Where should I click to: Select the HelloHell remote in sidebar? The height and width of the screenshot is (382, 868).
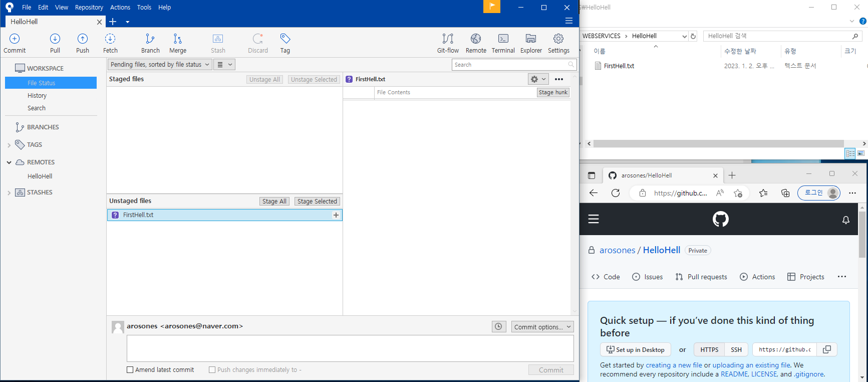[x=40, y=176]
